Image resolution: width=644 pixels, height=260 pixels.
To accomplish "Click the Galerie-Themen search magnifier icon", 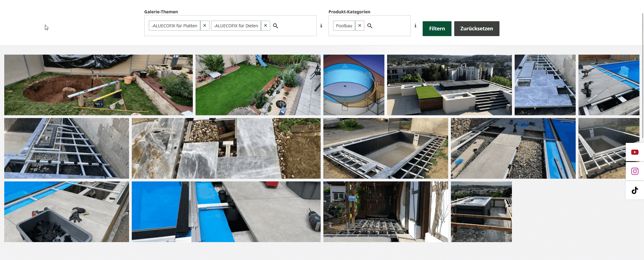I will pyautogui.click(x=275, y=26).
